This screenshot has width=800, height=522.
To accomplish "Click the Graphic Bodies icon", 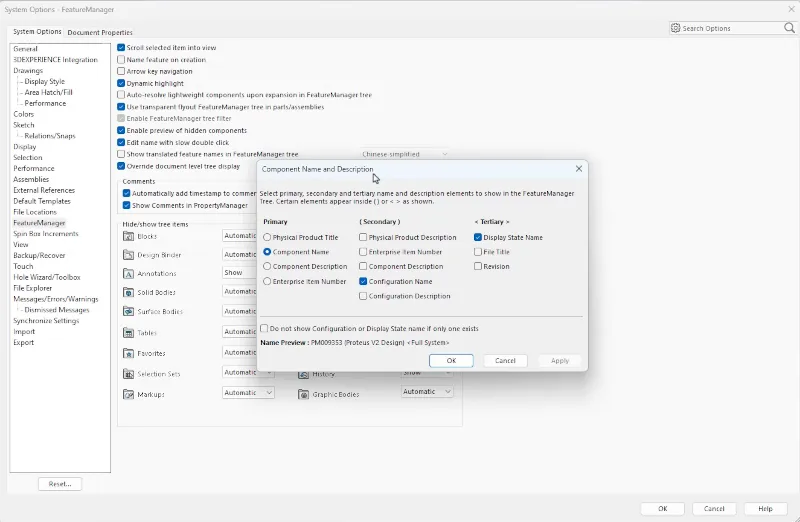I will (x=304, y=394).
